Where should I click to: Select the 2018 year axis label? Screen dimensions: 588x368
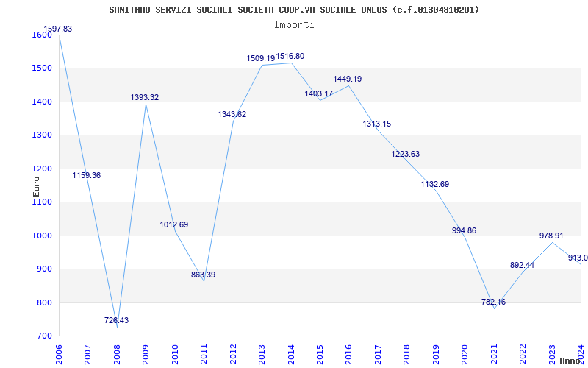(407, 354)
